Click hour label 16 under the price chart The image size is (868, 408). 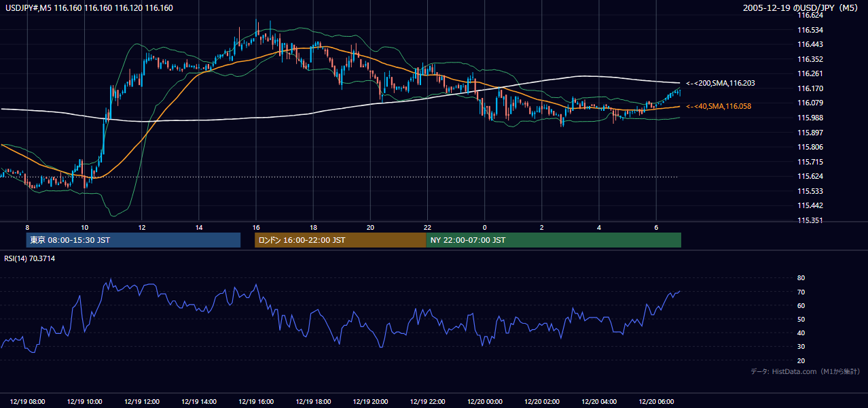point(256,227)
